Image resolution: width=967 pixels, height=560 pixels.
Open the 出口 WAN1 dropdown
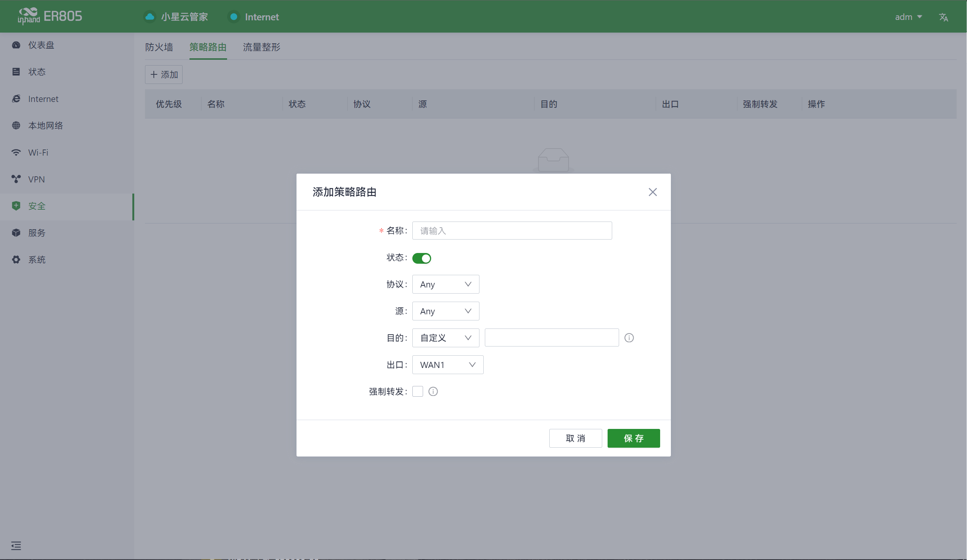448,365
